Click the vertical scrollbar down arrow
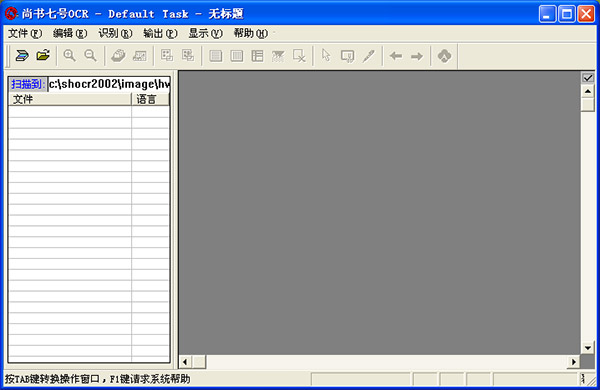Screen dimensions: 600x390 (588, 348)
